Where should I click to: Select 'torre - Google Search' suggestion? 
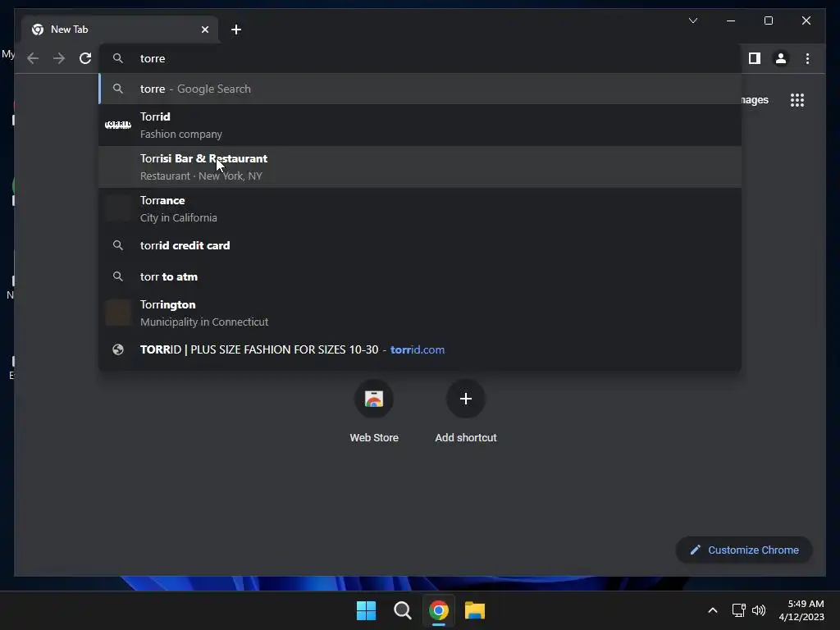click(x=420, y=89)
